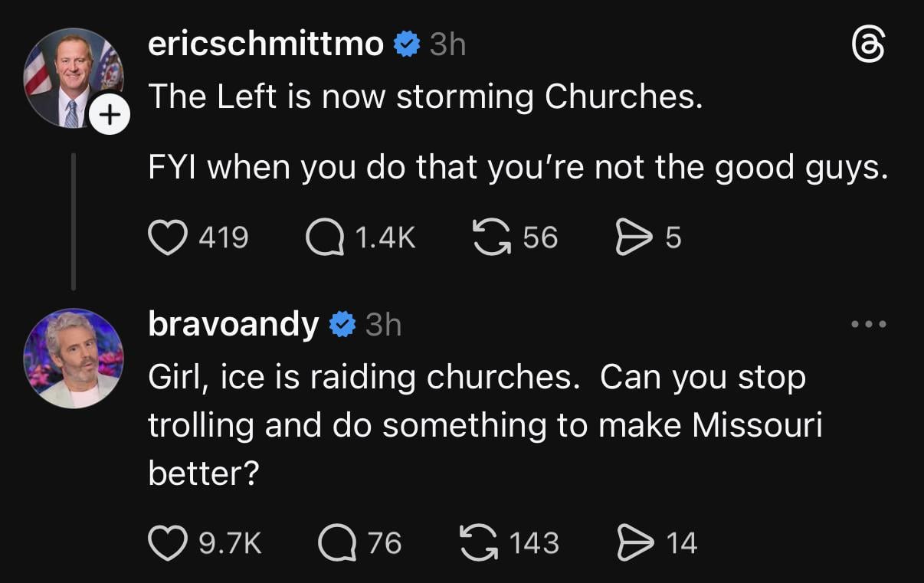Share bravoandy's reply via the send icon

(x=636, y=542)
